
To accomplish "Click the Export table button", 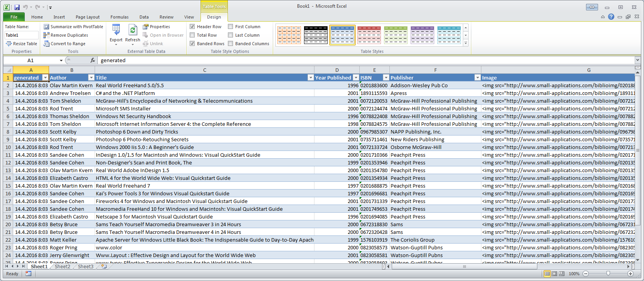I will 116,35.
